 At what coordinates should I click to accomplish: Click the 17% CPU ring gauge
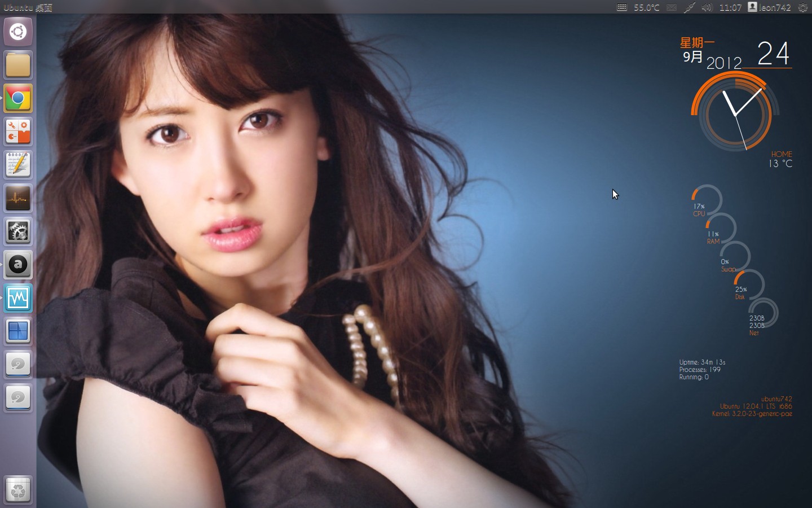(707, 201)
